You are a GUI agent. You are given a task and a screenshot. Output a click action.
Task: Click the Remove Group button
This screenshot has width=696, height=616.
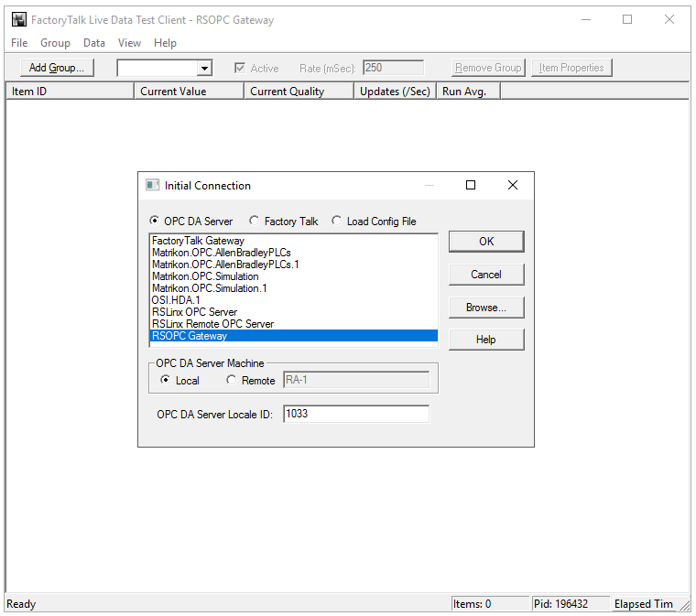[488, 68]
